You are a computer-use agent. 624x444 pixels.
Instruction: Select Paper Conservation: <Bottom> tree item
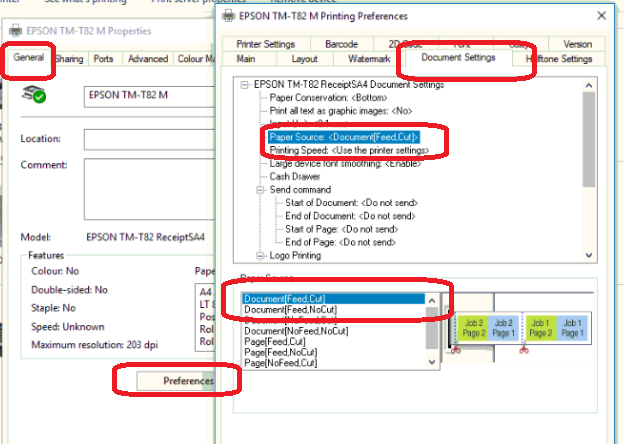pyautogui.click(x=328, y=98)
